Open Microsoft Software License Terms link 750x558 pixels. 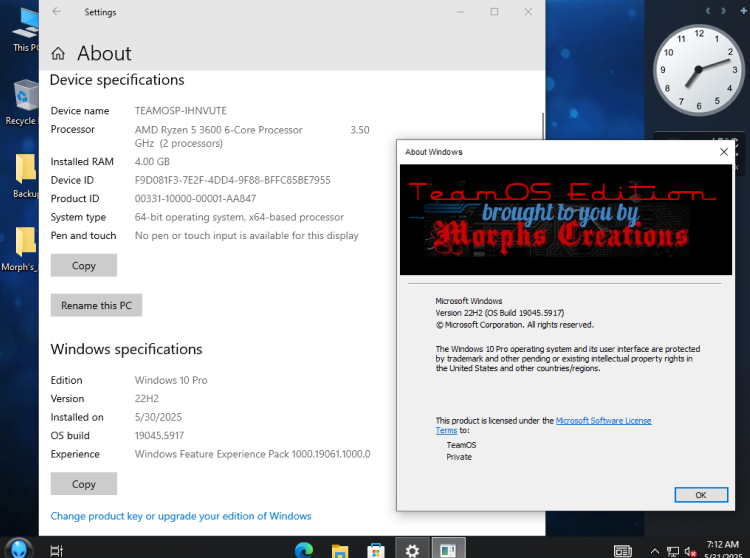(x=603, y=421)
